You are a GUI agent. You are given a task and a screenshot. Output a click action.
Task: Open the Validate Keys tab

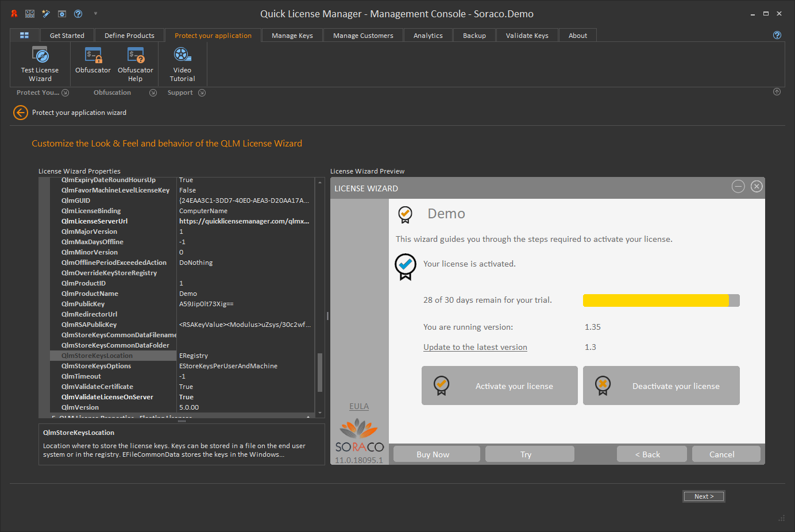527,36
